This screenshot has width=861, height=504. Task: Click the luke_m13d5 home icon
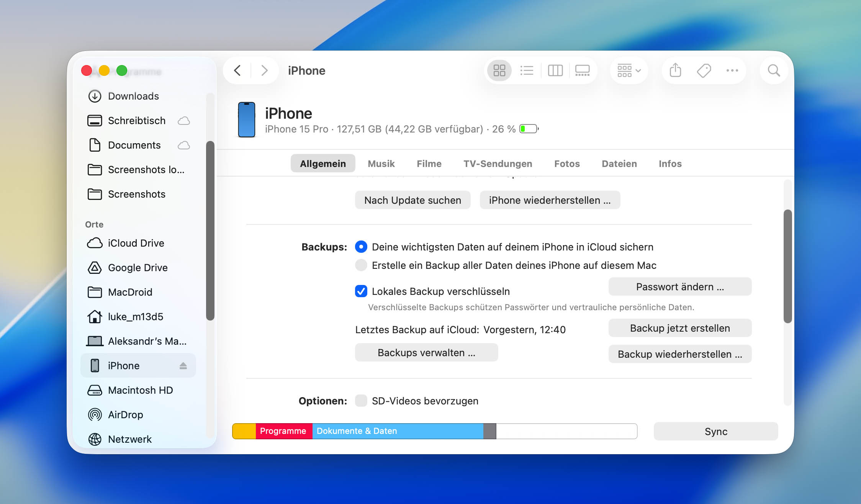(95, 317)
